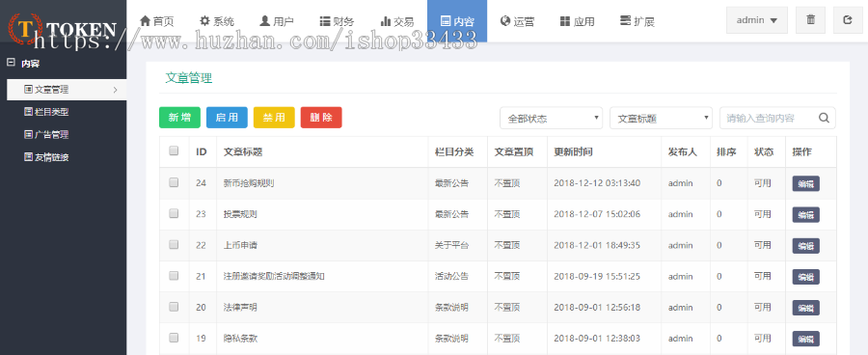Open the 全部状态 status filter dropdown
This screenshot has height=355, width=868.
(x=551, y=118)
